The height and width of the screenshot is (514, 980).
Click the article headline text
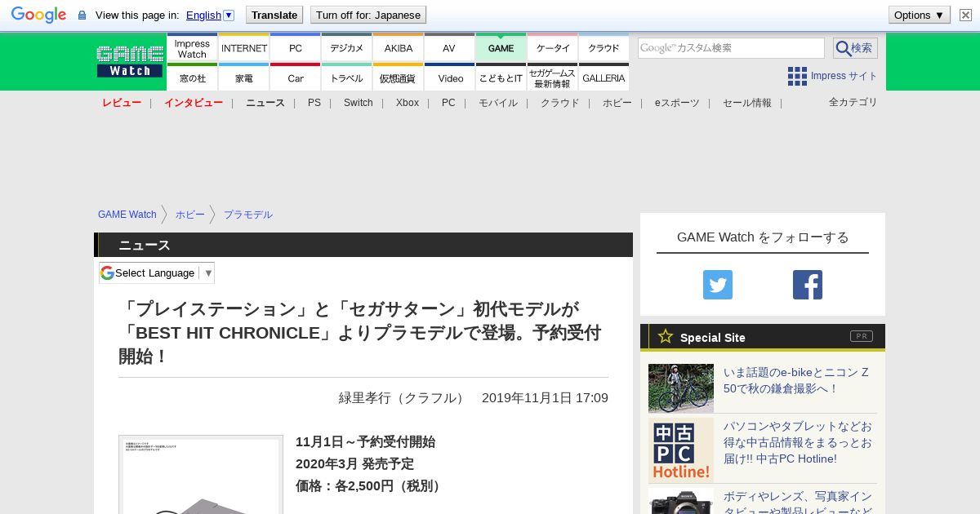coord(360,333)
